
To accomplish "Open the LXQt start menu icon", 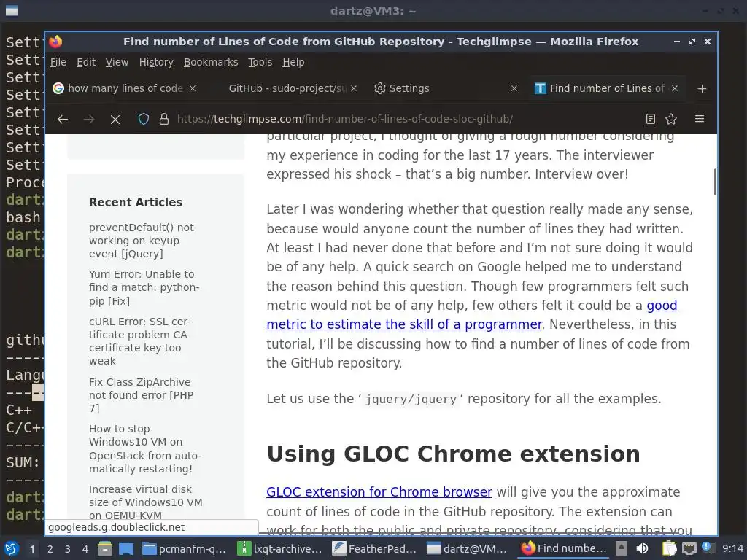I will pyautogui.click(x=12, y=548).
